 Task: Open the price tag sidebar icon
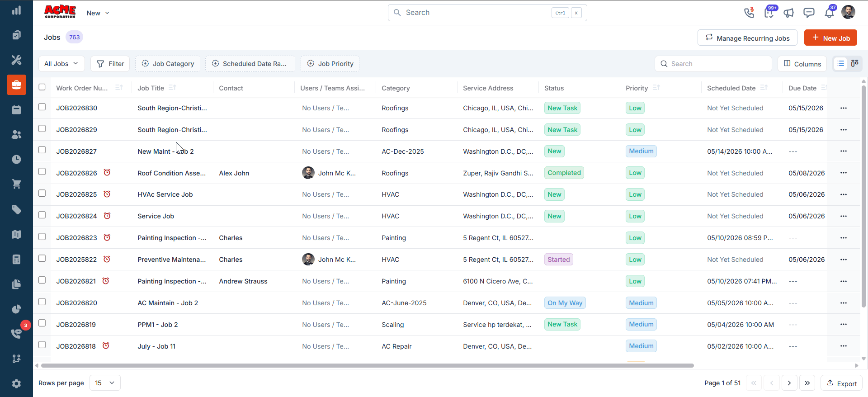point(16,209)
